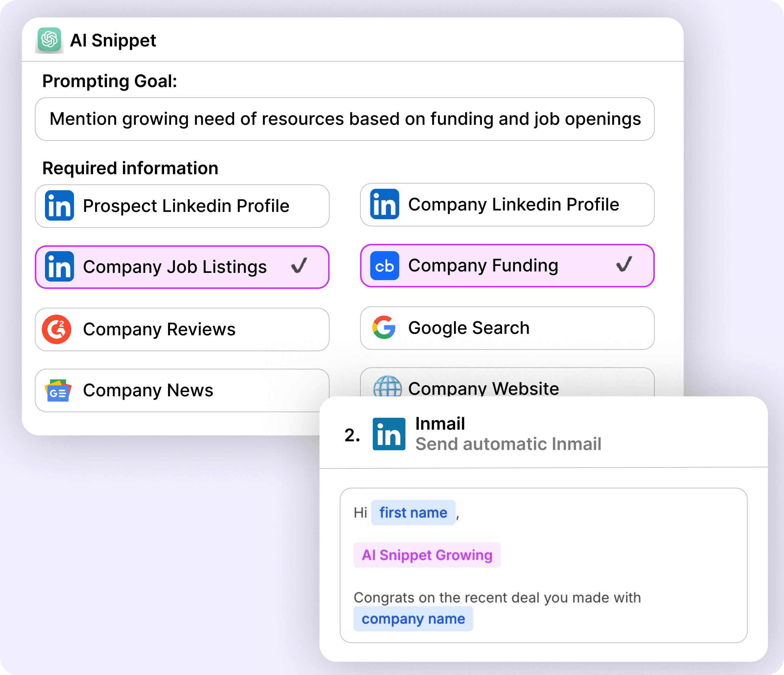
Task: Click the AI Snippet Growing tag
Action: [427, 555]
